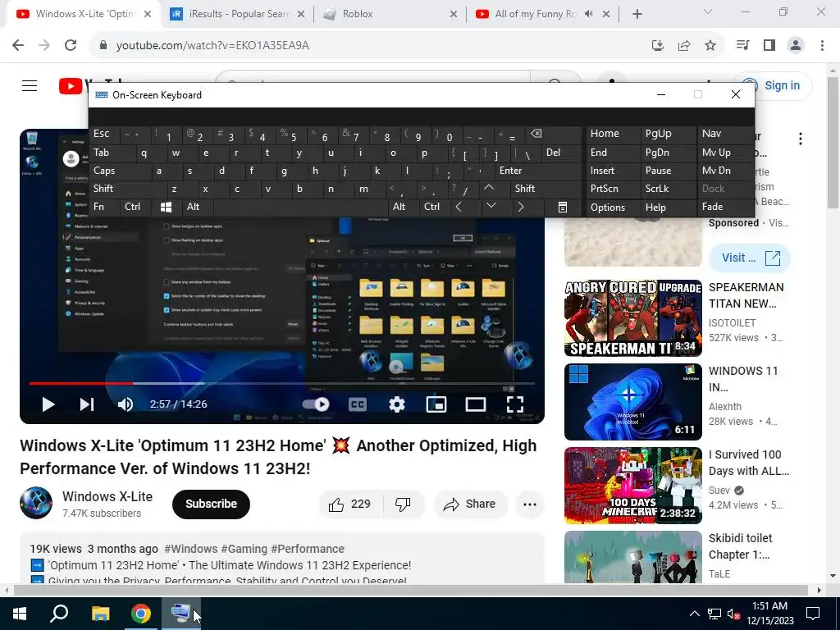
Task: Enable theater mode view
Action: (x=476, y=404)
